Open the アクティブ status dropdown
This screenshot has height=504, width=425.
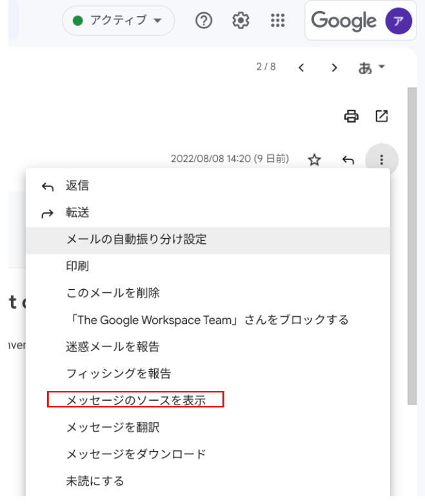pos(118,21)
